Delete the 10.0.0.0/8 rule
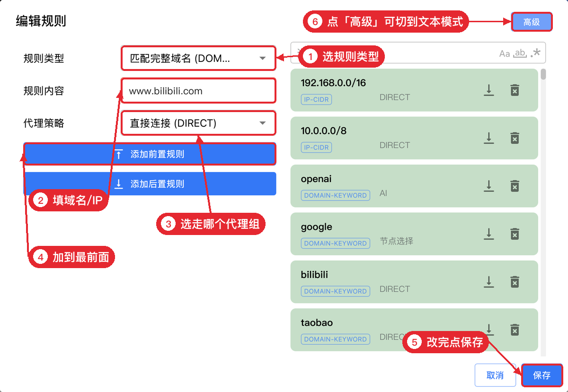The image size is (568, 392). (x=515, y=138)
